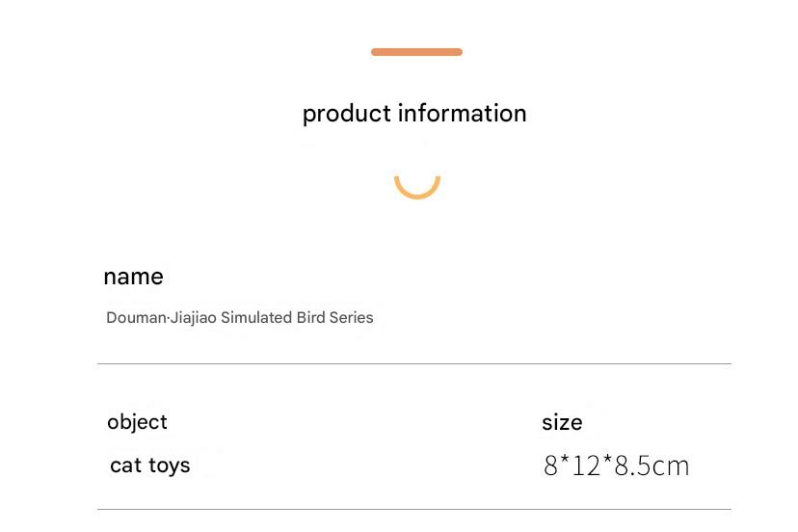This screenshot has width=798, height=532.
Task: Click the "size" label
Action: [562, 423]
